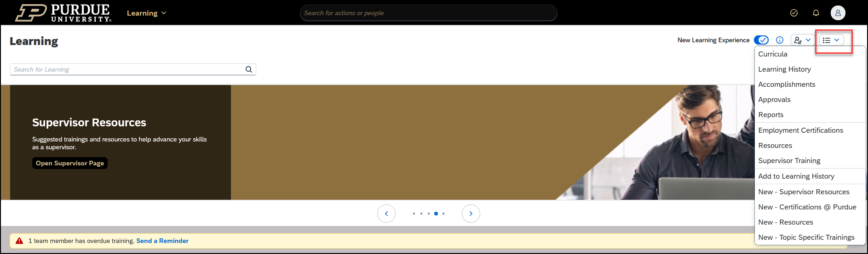Viewport: 868px width, 254px height.
Task: Open New - Topic Specific Trainings
Action: tap(806, 237)
